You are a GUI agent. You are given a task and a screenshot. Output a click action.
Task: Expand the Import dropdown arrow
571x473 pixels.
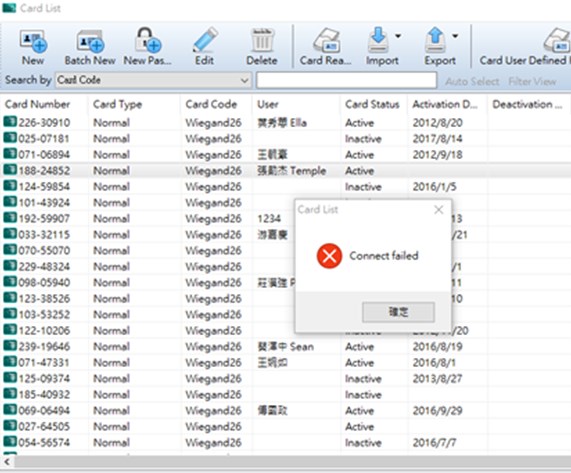398,36
